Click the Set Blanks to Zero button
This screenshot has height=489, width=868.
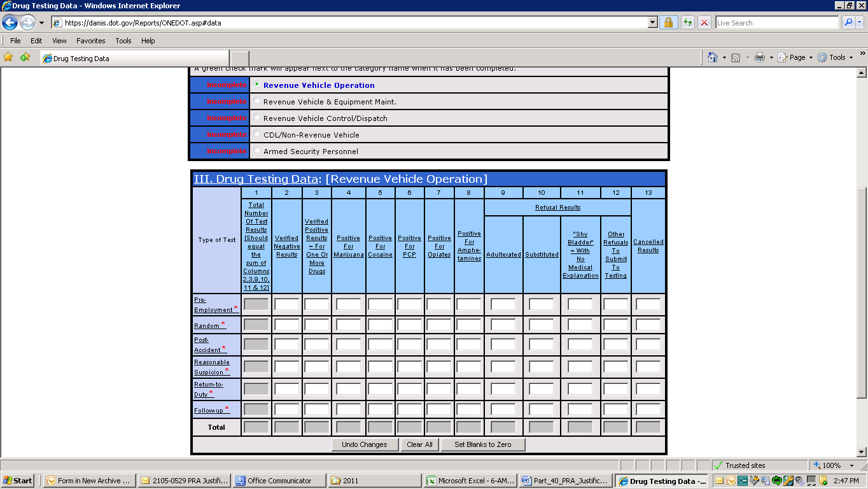pyautogui.click(x=483, y=444)
